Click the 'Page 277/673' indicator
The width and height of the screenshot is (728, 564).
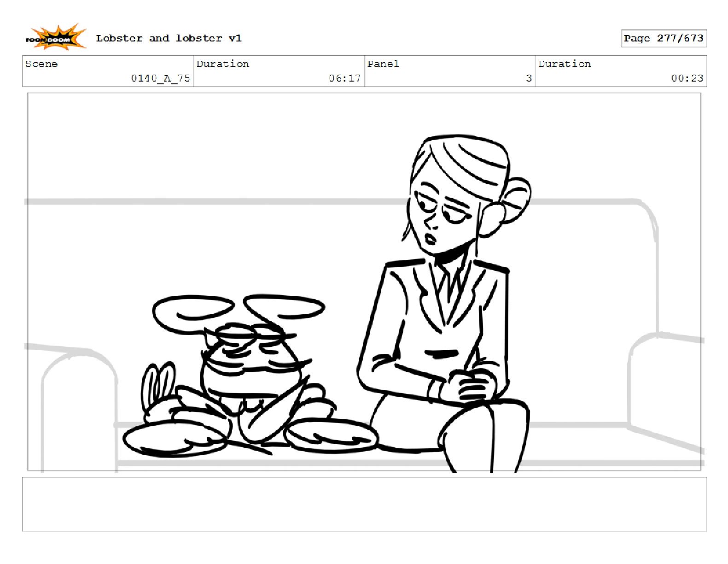click(x=664, y=38)
